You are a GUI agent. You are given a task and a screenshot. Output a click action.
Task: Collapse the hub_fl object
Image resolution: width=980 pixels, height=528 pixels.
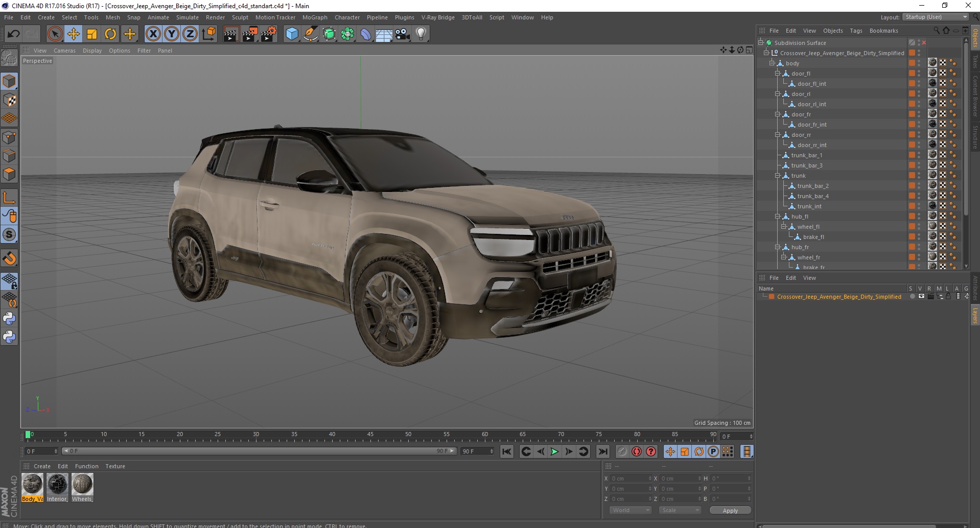778,217
